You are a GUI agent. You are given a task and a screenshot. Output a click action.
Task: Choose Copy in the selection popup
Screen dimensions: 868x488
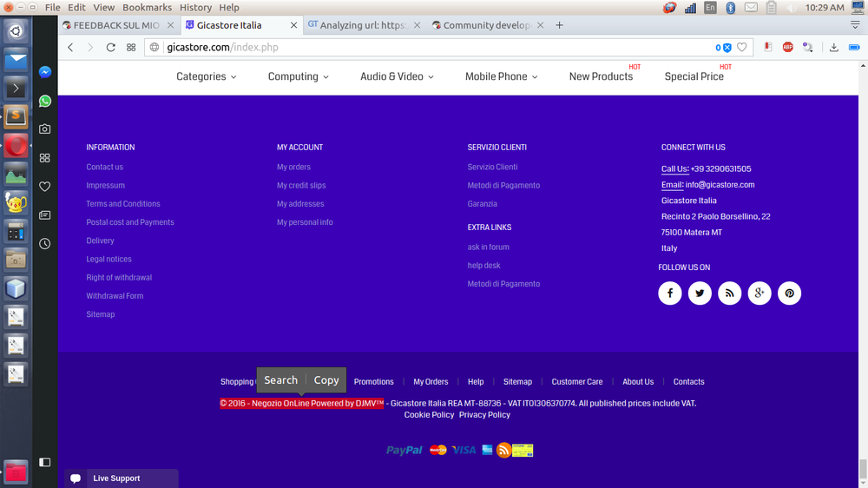coord(326,380)
